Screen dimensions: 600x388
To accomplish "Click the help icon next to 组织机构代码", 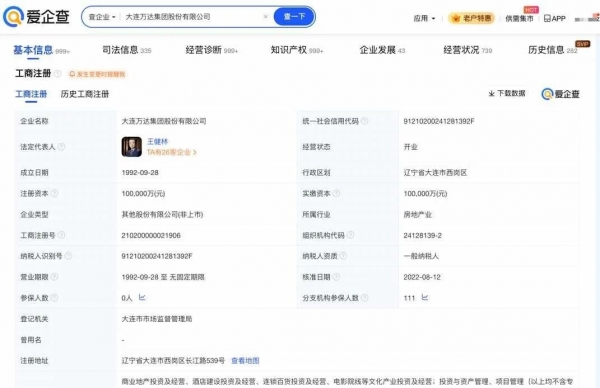I will [x=350, y=235].
